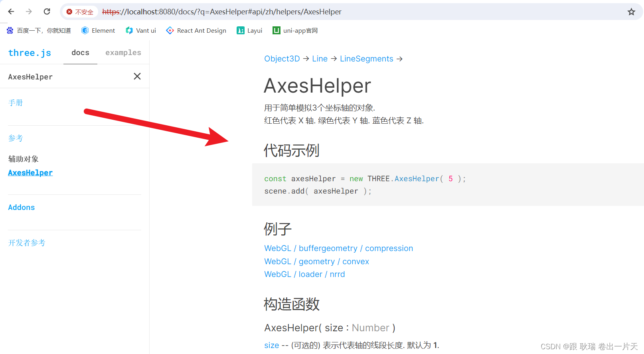Click the scene.add( axesHelper ) code line
Viewport: 644px width, 354px height.
click(x=318, y=191)
